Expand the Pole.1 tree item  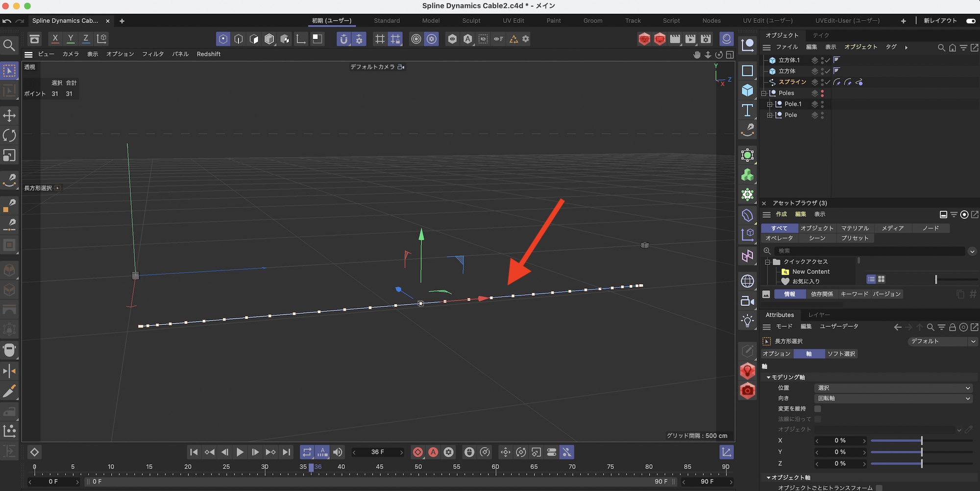click(769, 104)
